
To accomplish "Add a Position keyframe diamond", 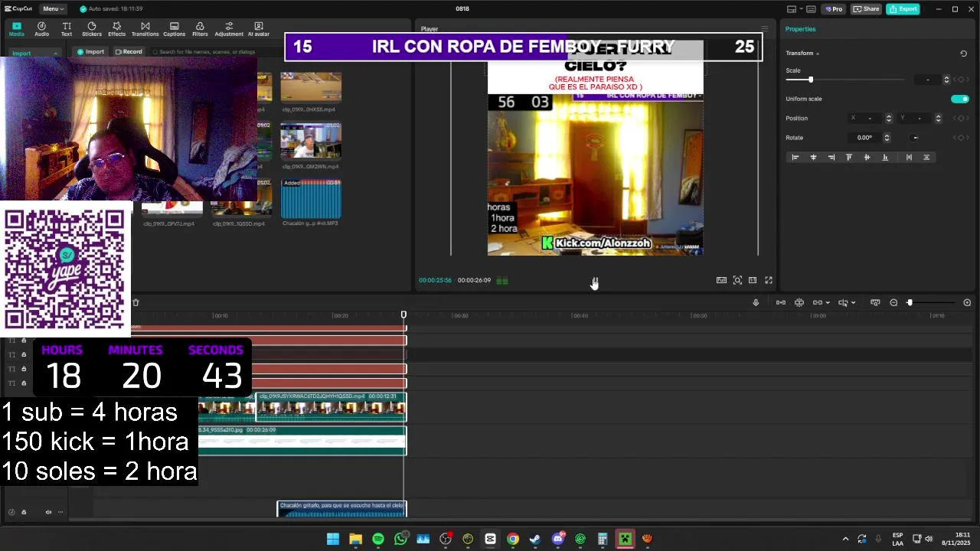I will (x=961, y=118).
